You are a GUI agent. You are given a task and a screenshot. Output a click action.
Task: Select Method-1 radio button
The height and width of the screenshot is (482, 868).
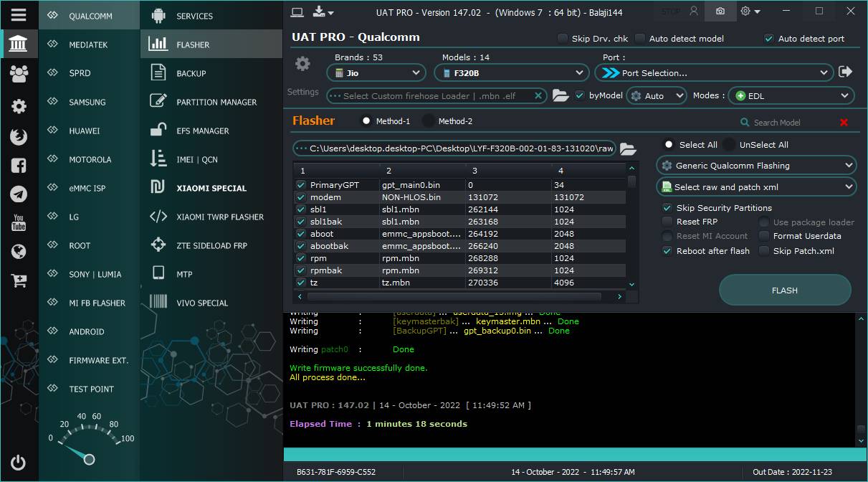(366, 121)
